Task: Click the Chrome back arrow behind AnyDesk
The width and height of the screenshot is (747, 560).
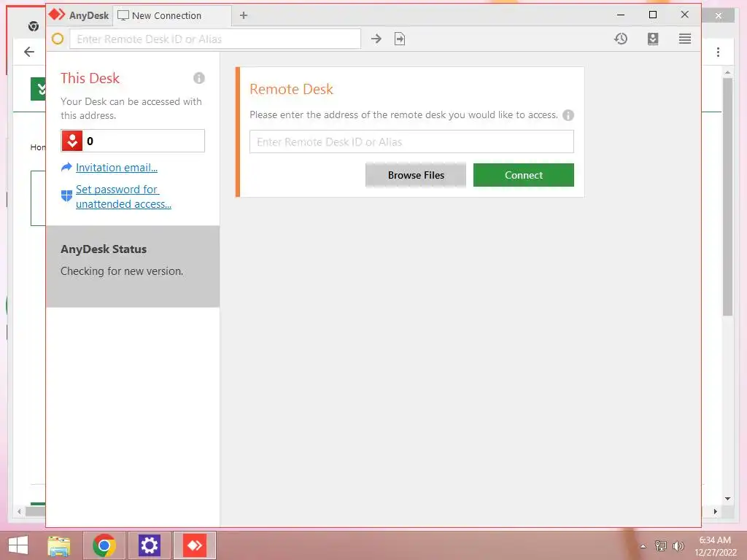Action: (x=29, y=52)
